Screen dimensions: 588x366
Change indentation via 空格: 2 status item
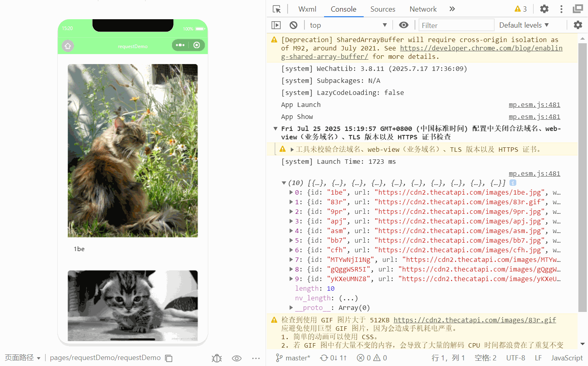(485, 358)
